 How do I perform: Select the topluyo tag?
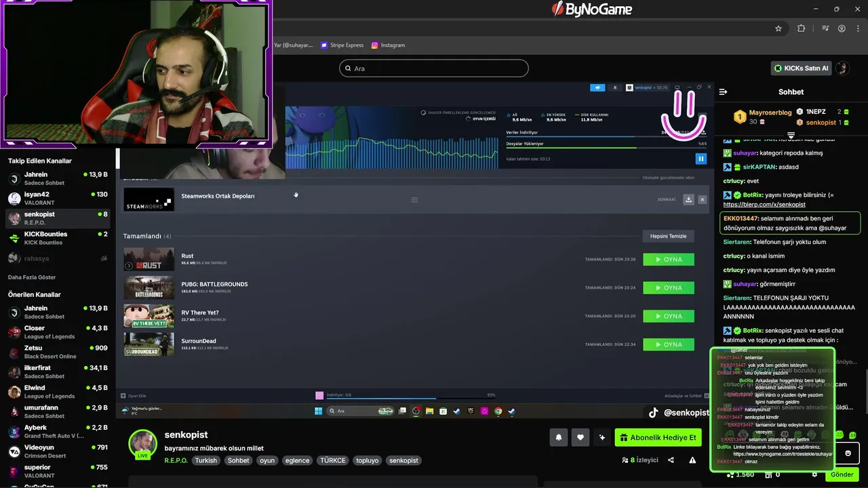pyautogui.click(x=368, y=461)
